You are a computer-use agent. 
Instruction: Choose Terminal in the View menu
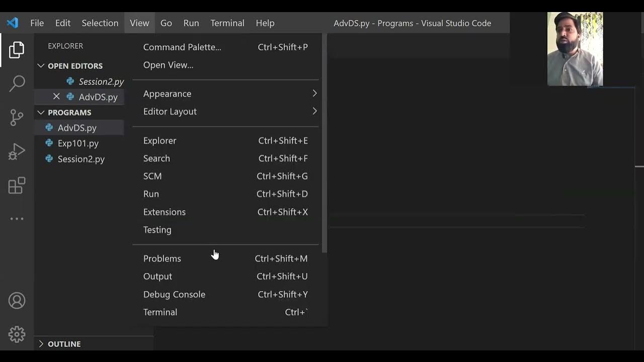[x=160, y=312]
